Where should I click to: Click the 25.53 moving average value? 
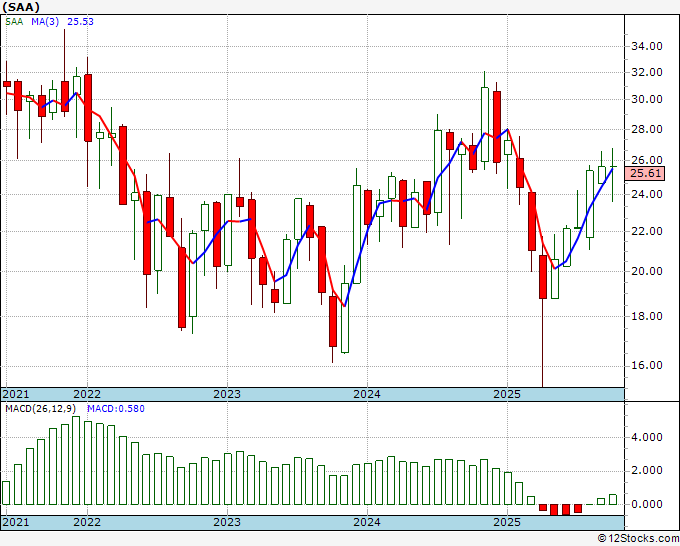[x=80, y=22]
